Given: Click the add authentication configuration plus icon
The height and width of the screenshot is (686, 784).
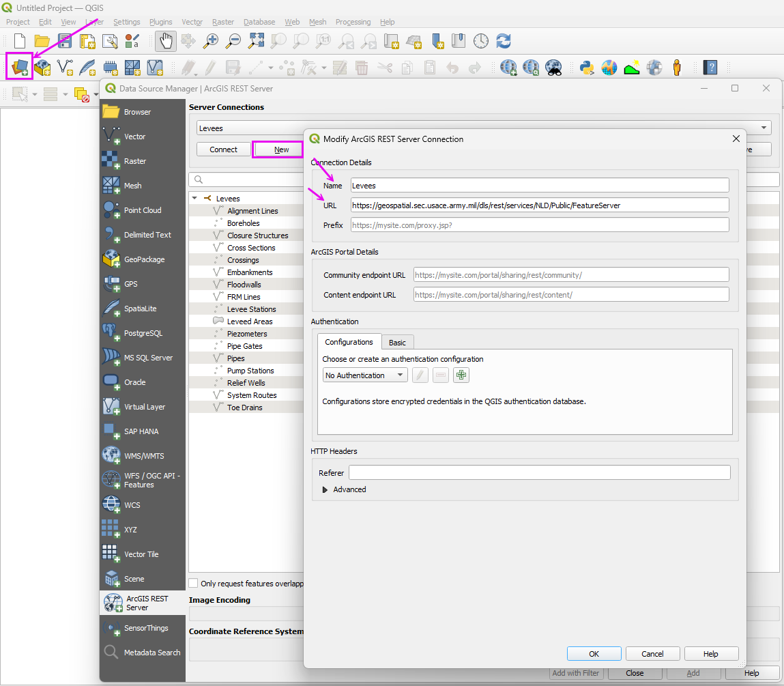Looking at the screenshot, I should pos(461,375).
